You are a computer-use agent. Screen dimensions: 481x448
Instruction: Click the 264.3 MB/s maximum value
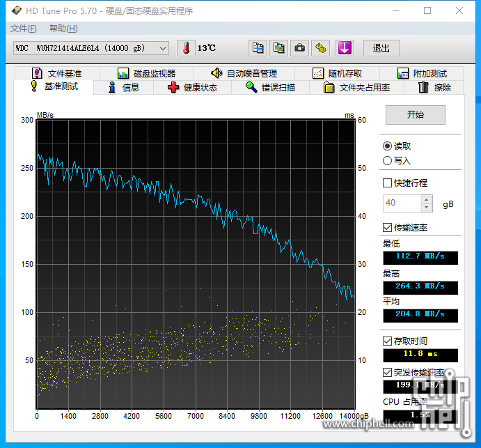pos(420,287)
